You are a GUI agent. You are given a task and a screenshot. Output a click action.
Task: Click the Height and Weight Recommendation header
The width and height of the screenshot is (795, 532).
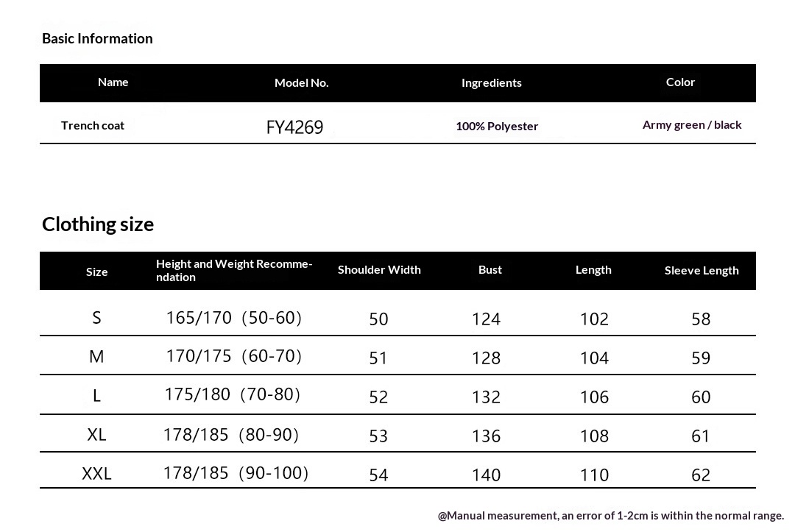(x=234, y=270)
